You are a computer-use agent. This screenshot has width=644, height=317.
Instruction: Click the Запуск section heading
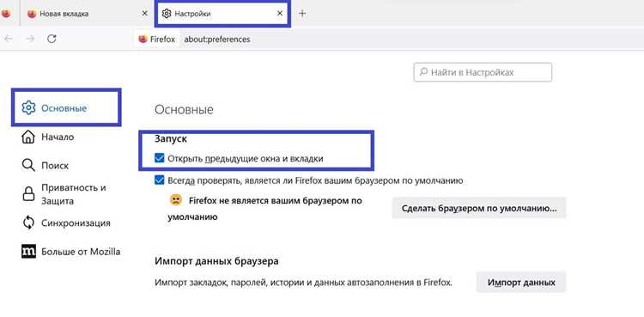(x=171, y=139)
